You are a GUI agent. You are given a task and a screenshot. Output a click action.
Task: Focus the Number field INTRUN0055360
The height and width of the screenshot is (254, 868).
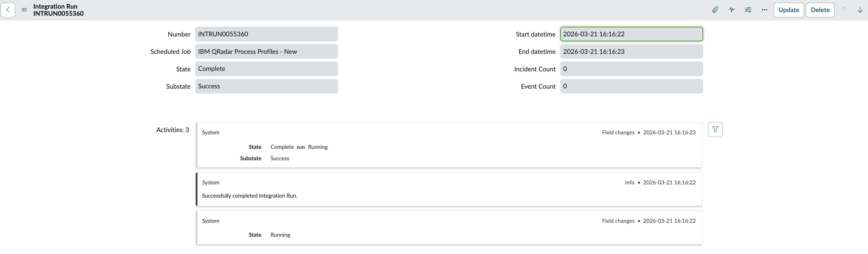(266, 34)
